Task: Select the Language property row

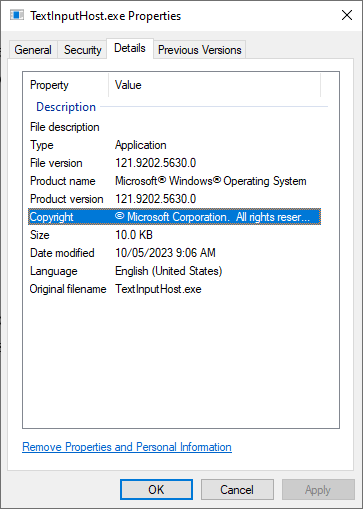Action: pos(174,271)
